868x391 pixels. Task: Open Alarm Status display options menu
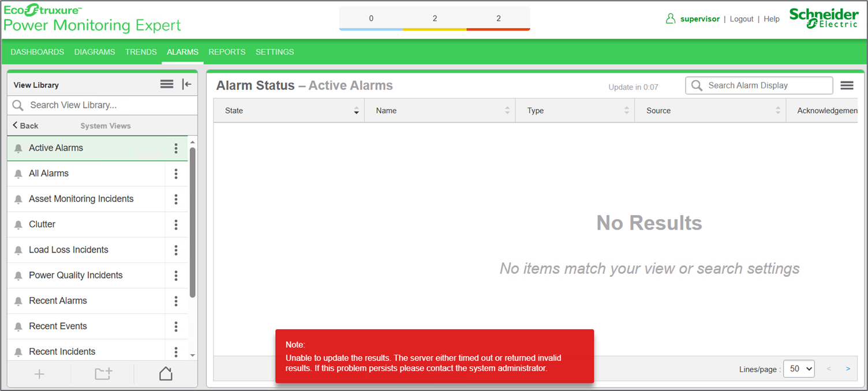847,85
